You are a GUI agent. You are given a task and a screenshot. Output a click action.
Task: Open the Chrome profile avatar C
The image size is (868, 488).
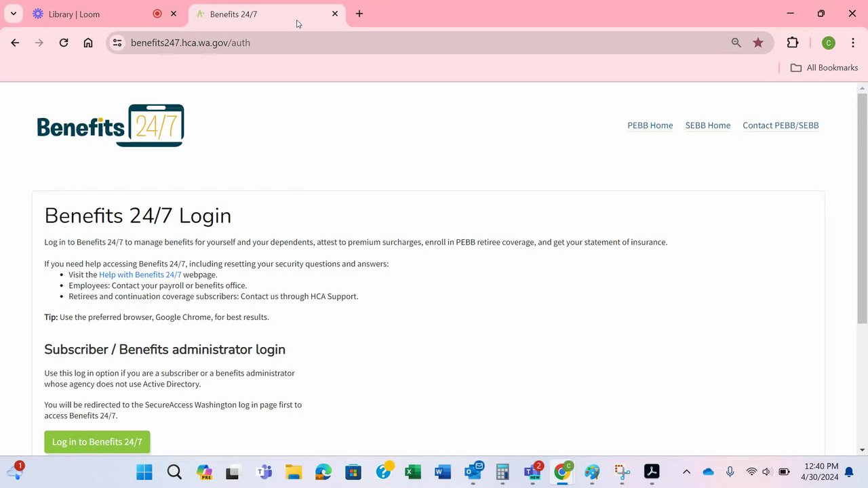[x=828, y=43]
